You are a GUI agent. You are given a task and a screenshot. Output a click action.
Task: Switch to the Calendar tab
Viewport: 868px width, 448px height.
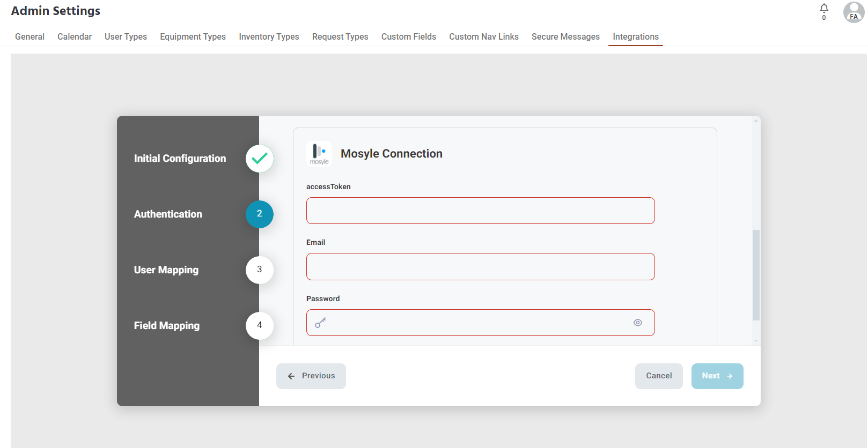pyautogui.click(x=75, y=36)
